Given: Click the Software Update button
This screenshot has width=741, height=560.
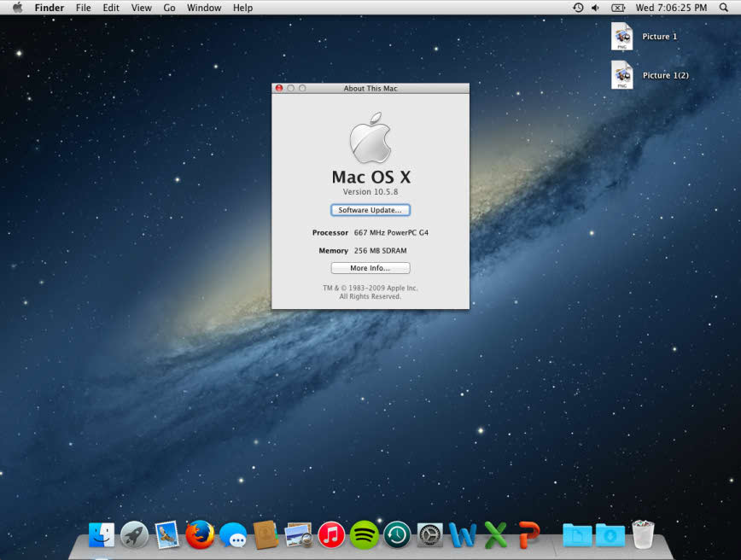Looking at the screenshot, I should (x=370, y=209).
